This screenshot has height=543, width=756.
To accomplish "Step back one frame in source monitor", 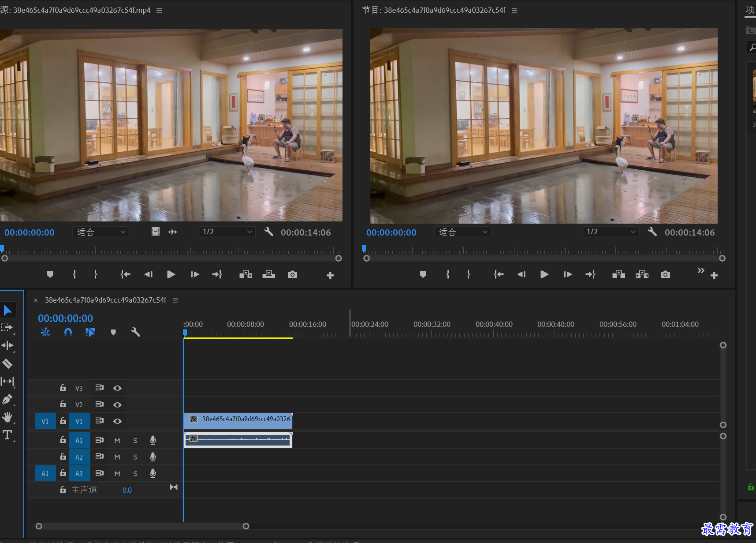I will 148,274.
